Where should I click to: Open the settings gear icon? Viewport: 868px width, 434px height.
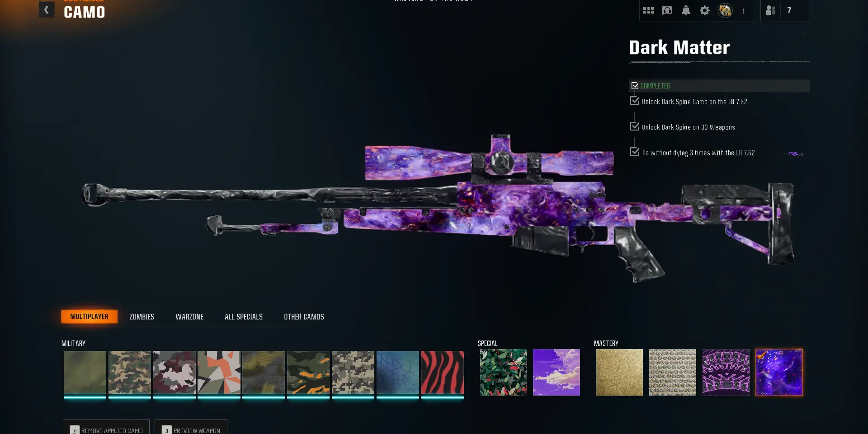point(705,10)
